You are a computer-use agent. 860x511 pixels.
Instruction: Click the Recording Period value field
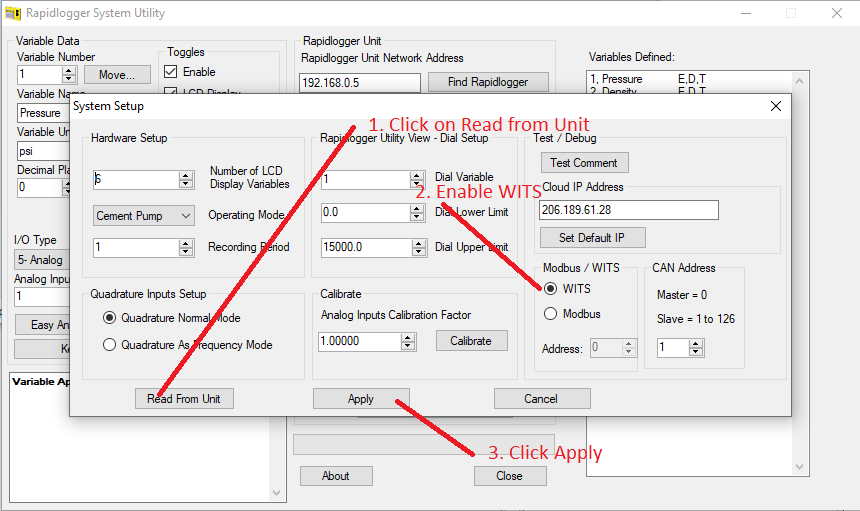click(x=136, y=247)
